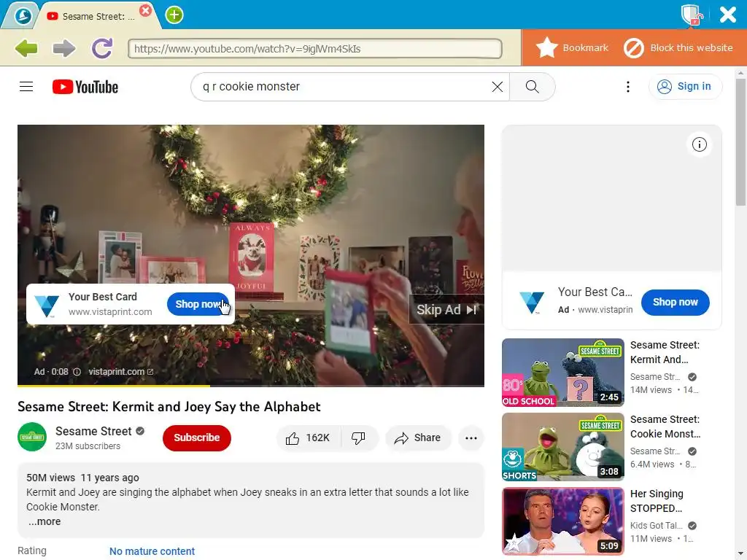
Task: Like the video with thumbs up
Action: coord(309,438)
